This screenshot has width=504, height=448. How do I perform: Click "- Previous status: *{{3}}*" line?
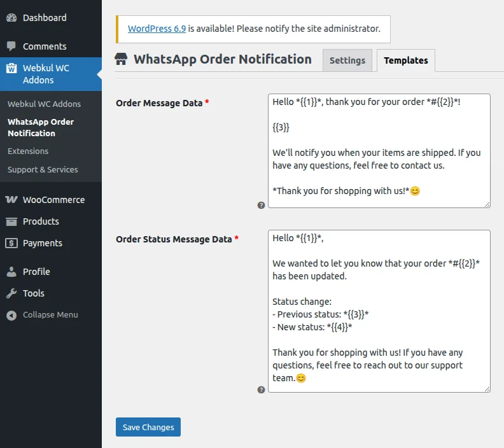tap(321, 314)
